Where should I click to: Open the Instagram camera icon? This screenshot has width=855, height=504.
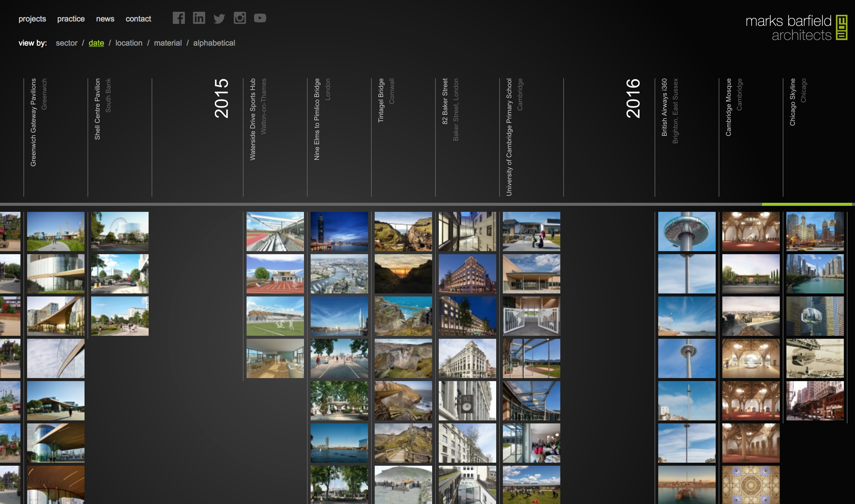pos(240,18)
